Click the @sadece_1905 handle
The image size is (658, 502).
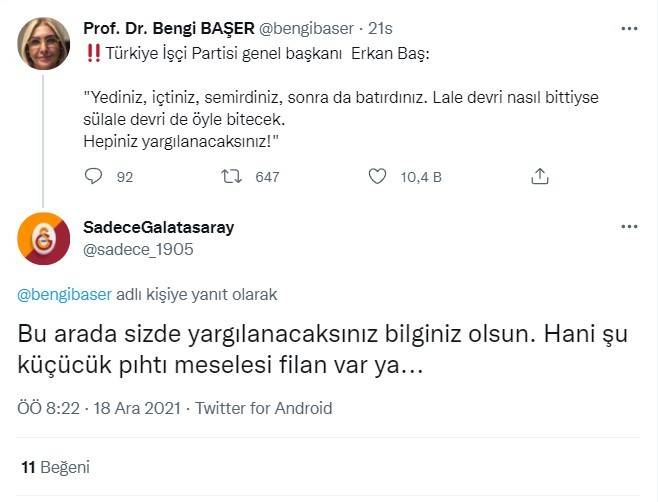[x=138, y=249]
